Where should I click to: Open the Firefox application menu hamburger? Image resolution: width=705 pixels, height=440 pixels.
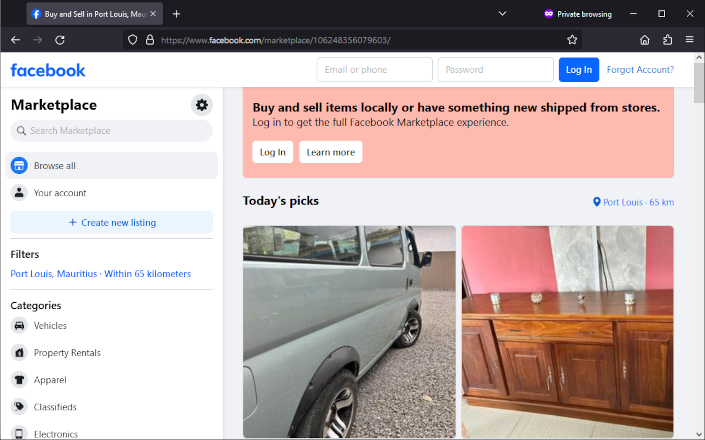click(690, 40)
